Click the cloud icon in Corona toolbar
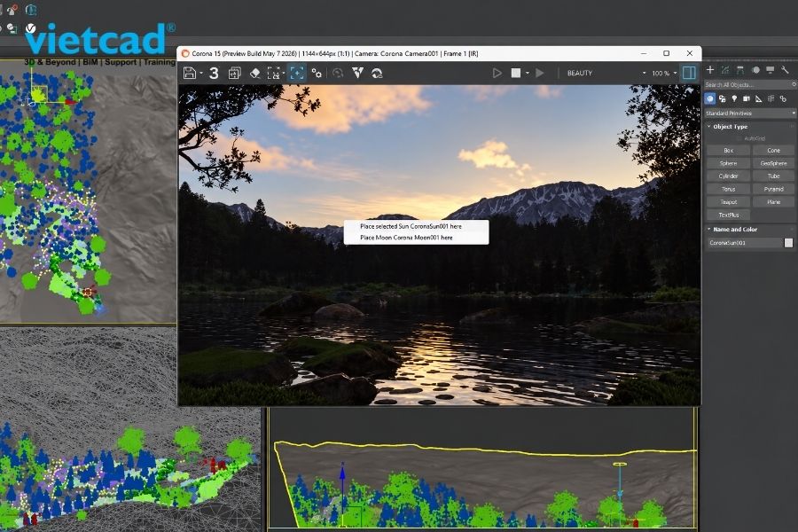This screenshot has width=798, height=532. [x=377, y=74]
